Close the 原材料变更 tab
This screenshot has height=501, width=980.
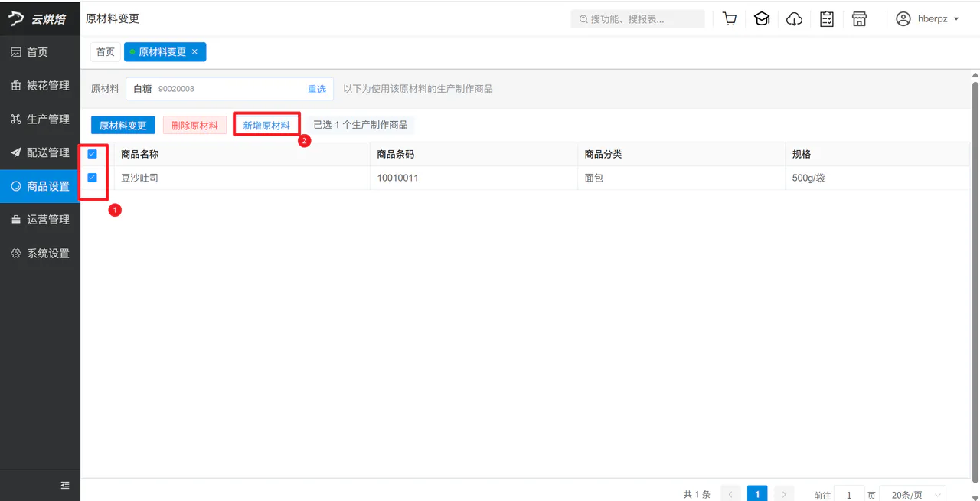coord(194,52)
